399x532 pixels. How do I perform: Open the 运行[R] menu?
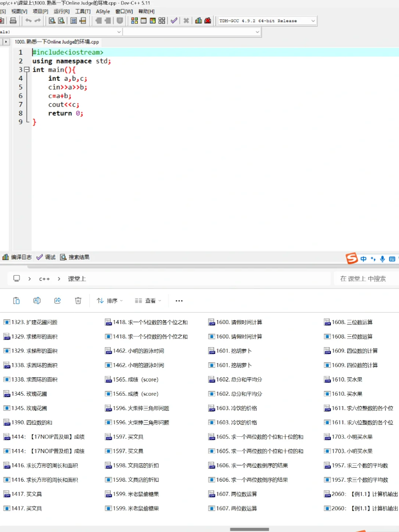(x=61, y=11)
